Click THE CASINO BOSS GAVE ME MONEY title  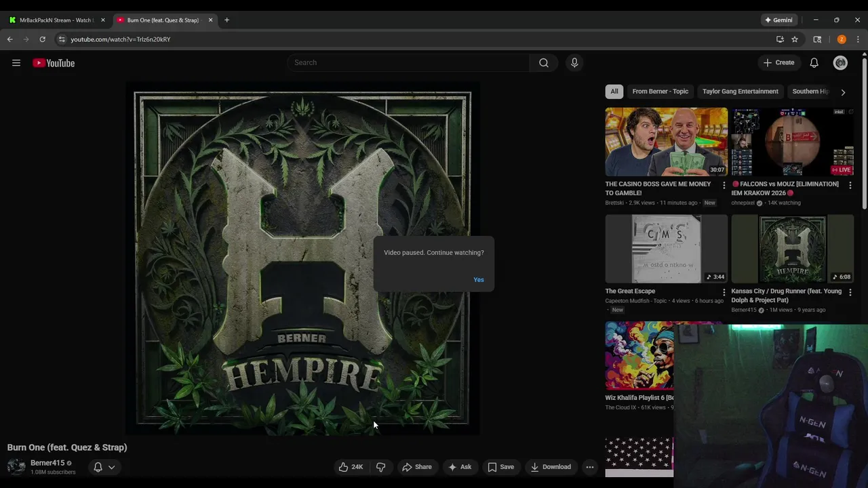click(658, 188)
